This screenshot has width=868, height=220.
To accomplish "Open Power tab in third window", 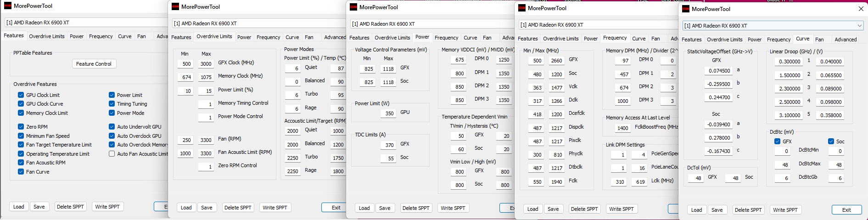I will 422,37.
